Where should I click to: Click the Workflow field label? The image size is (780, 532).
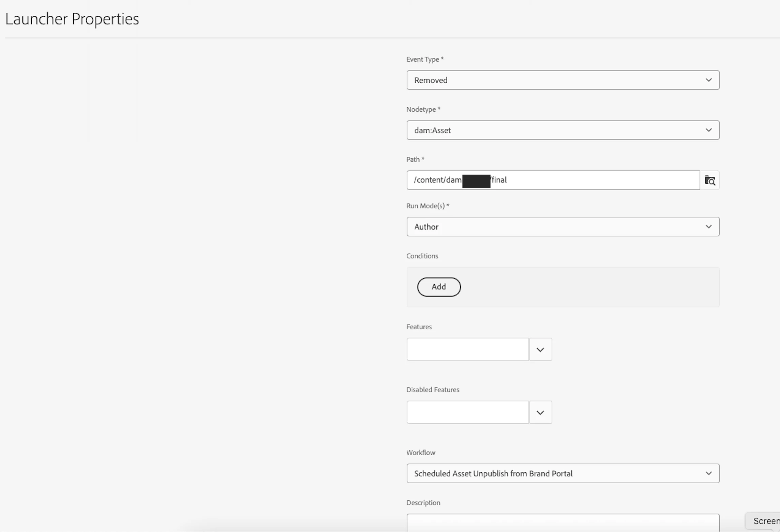pos(421,453)
